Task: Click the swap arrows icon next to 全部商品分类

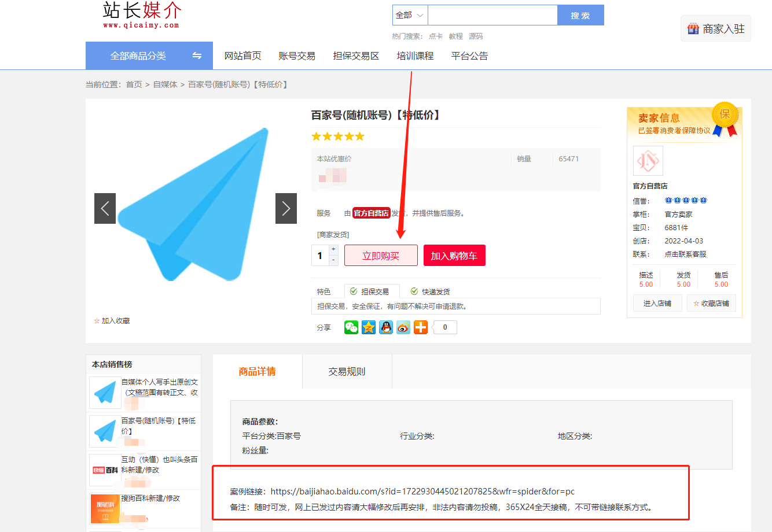Action: click(197, 56)
